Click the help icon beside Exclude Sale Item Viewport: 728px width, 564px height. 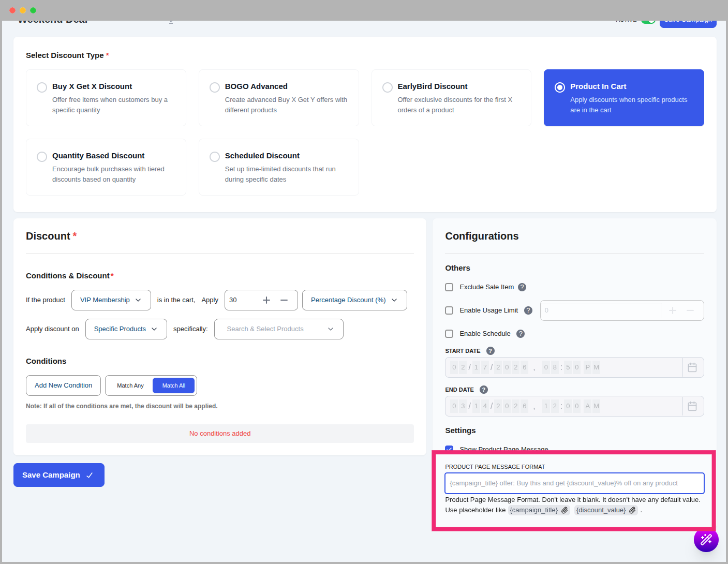522,287
